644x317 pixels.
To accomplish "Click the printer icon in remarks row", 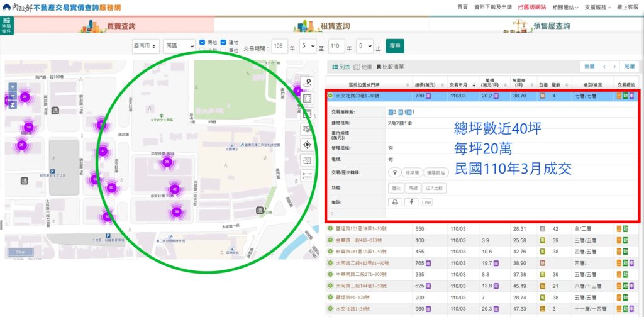I will 395,202.
